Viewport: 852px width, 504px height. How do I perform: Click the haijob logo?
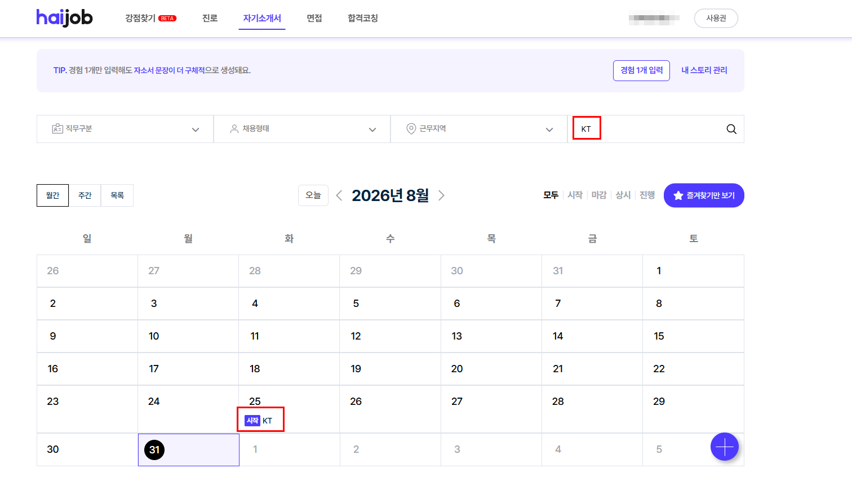click(64, 18)
